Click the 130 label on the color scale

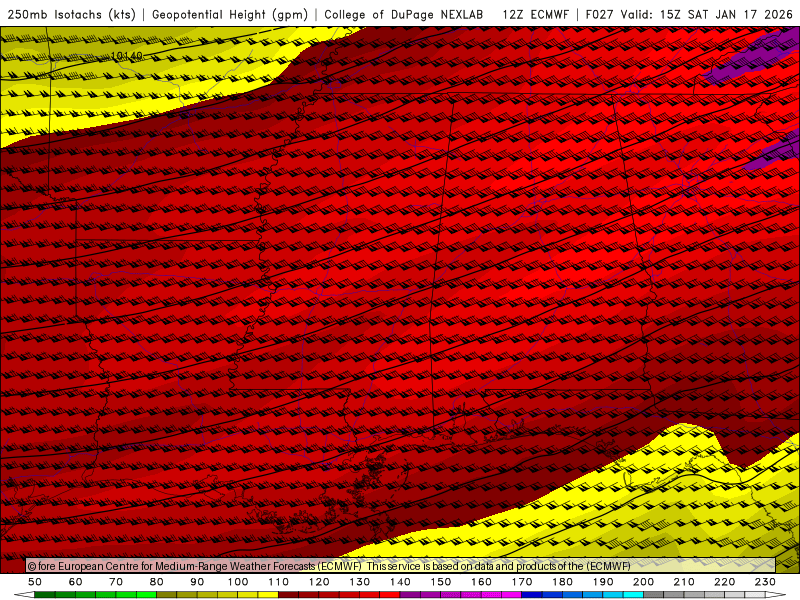tap(360, 582)
